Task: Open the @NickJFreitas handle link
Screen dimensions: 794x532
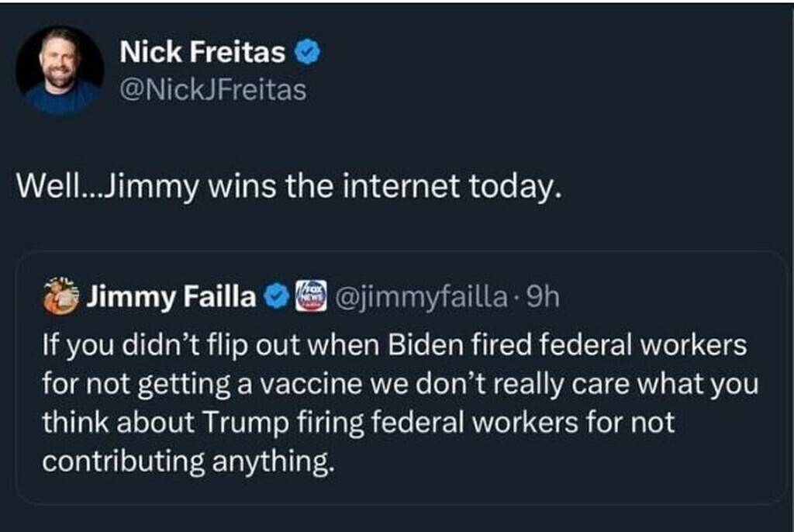Action: pos(213,91)
